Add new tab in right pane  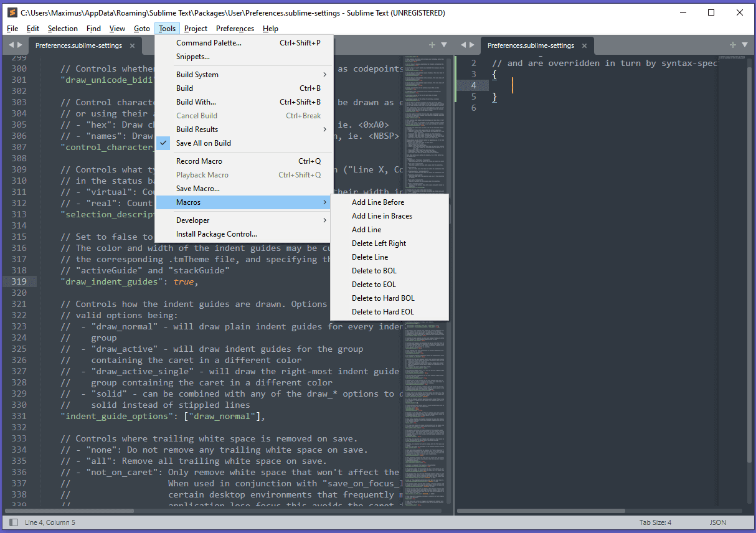(734, 45)
